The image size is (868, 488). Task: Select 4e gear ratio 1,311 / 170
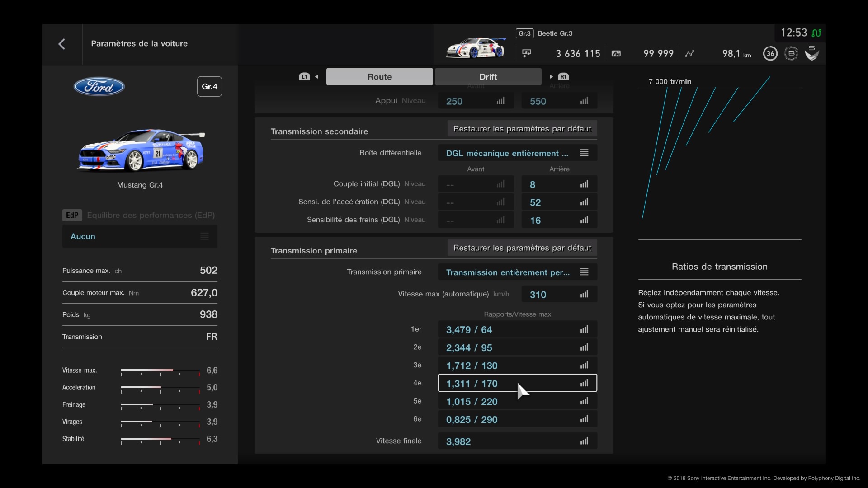coord(518,383)
